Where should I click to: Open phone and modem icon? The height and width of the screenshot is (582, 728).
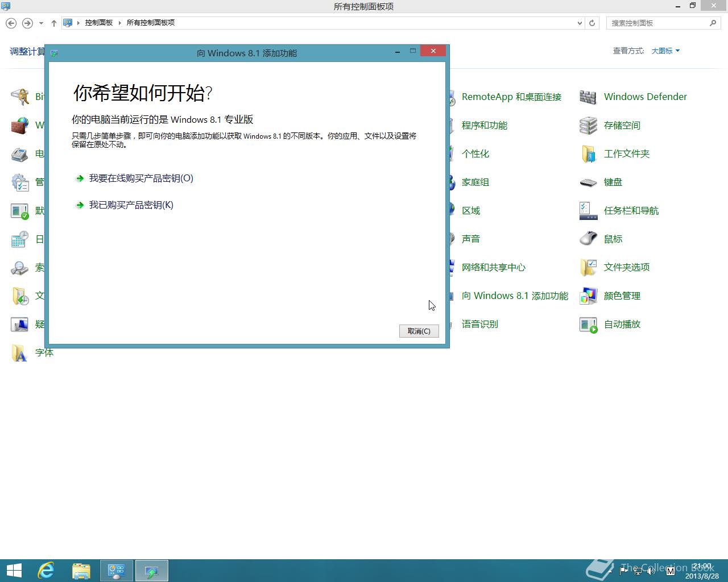coord(20,153)
